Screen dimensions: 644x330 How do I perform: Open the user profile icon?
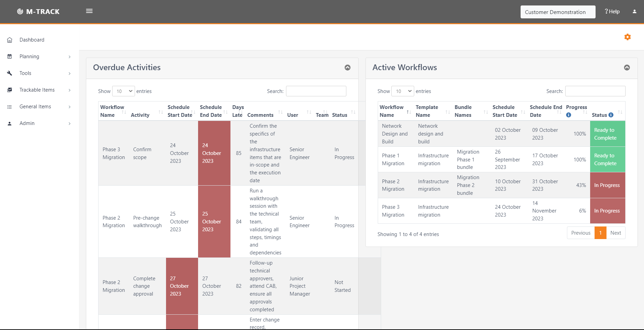[x=634, y=12]
